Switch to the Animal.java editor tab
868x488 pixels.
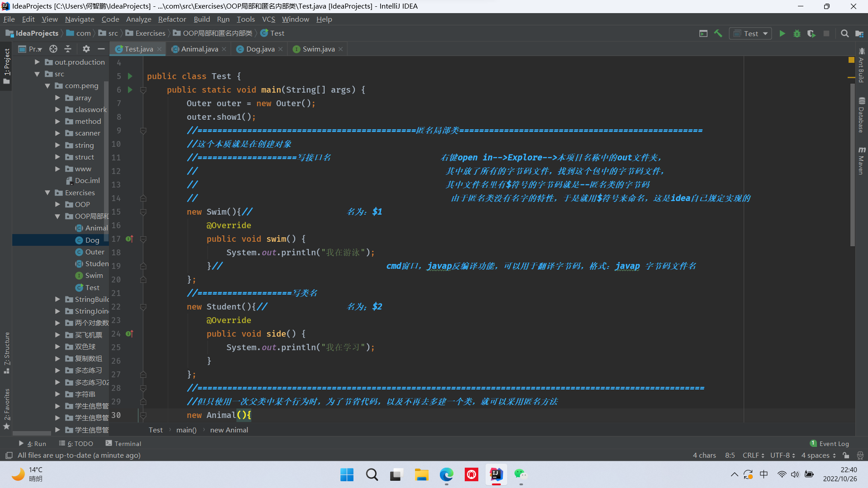[199, 49]
